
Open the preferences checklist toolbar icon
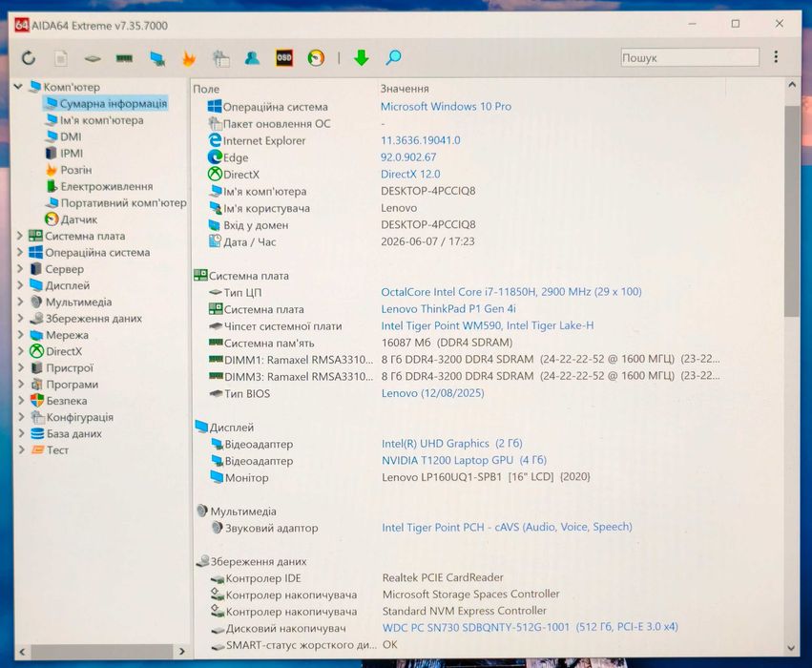point(221,58)
